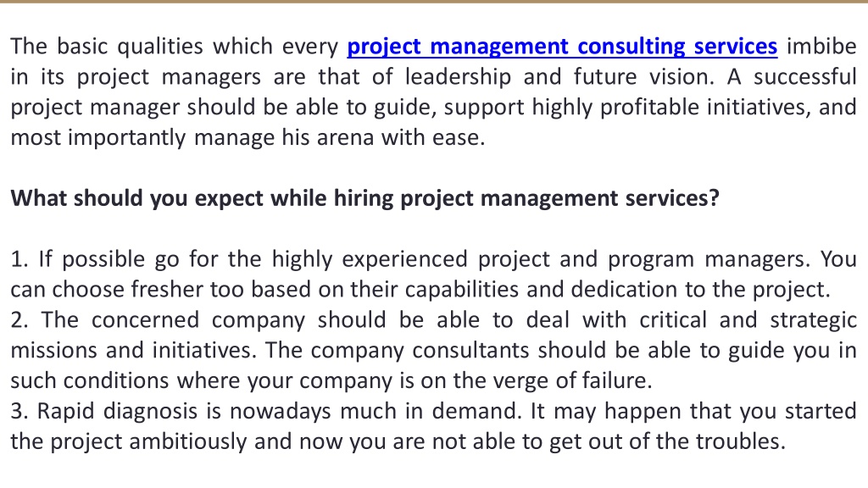Click the number '3.' list marker

click(x=19, y=412)
